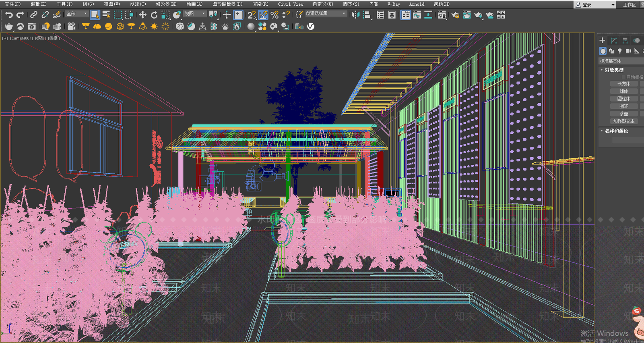Viewport: 644px width, 343px height.
Task: Click the 球体 sphere button
Action: click(624, 91)
